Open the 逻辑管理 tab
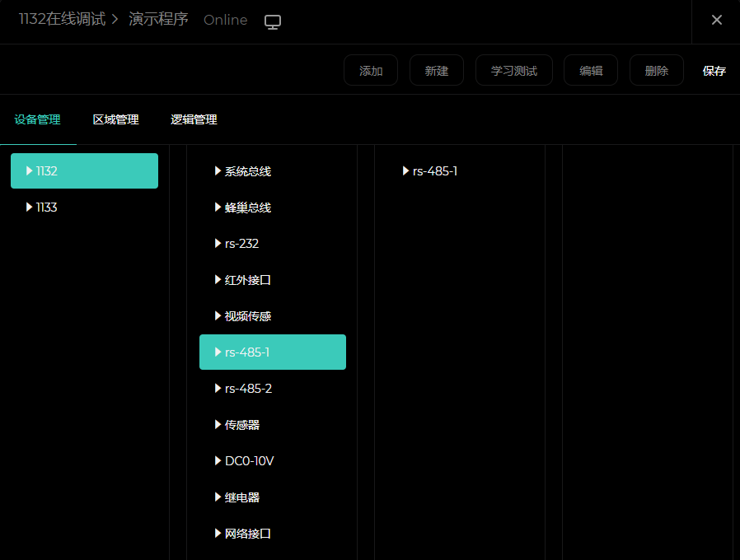This screenshot has height=560, width=740. point(194,120)
